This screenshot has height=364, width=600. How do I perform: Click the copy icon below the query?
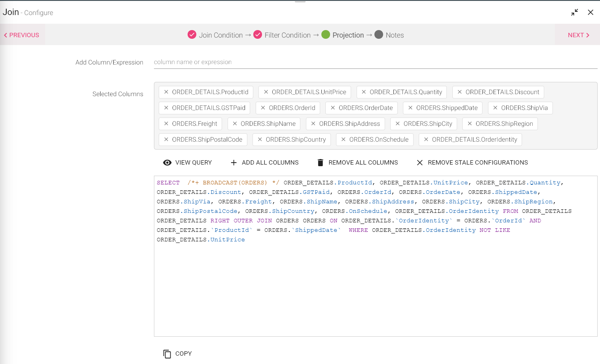point(167,354)
